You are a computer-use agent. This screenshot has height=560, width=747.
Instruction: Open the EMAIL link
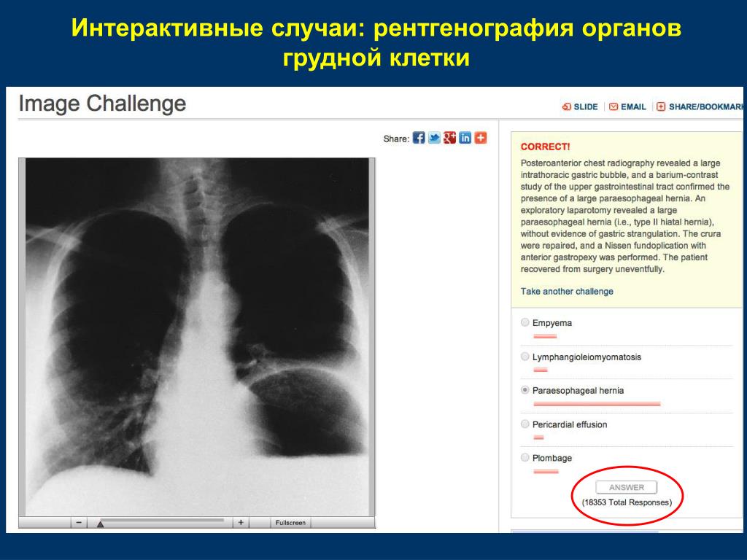633,106
